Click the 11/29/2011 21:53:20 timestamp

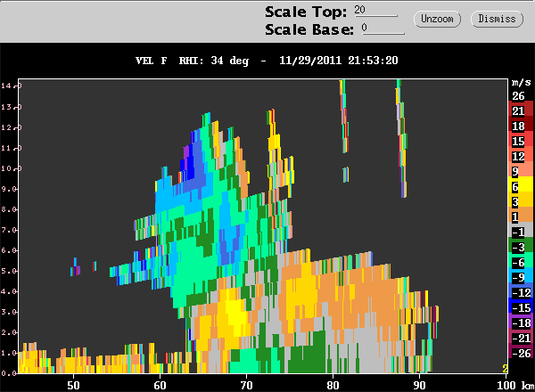(x=339, y=61)
